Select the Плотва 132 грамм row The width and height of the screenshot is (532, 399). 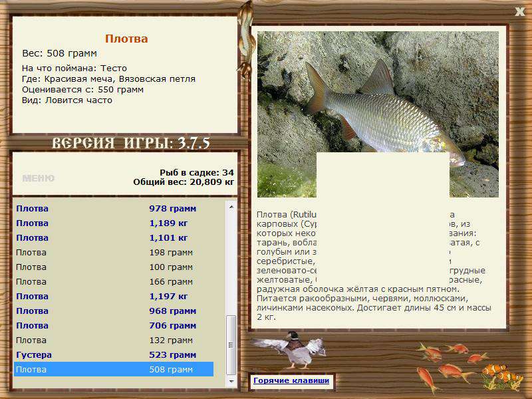(114, 340)
